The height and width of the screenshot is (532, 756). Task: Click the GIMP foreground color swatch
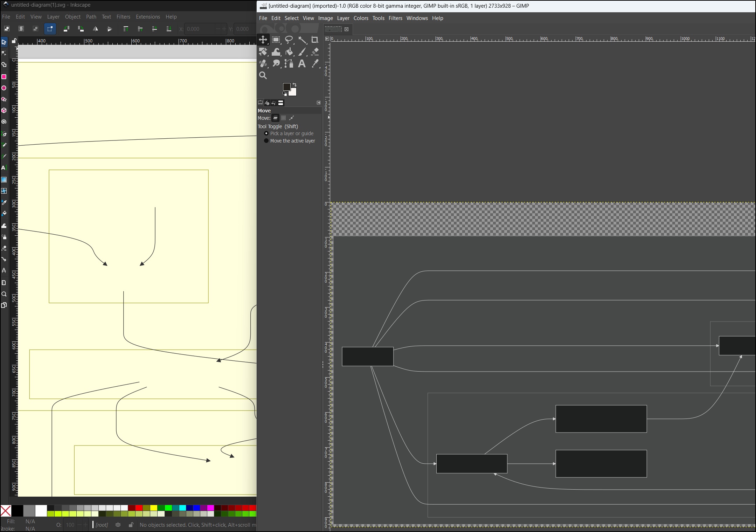pyautogui.click(x=286, y=87)
